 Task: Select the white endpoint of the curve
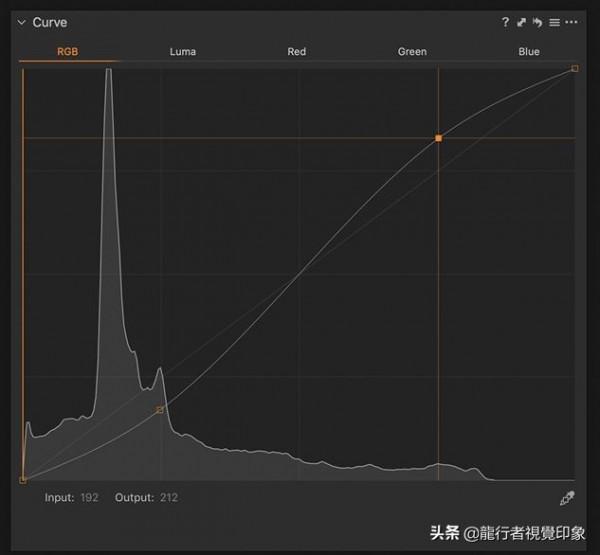(575, 69)
